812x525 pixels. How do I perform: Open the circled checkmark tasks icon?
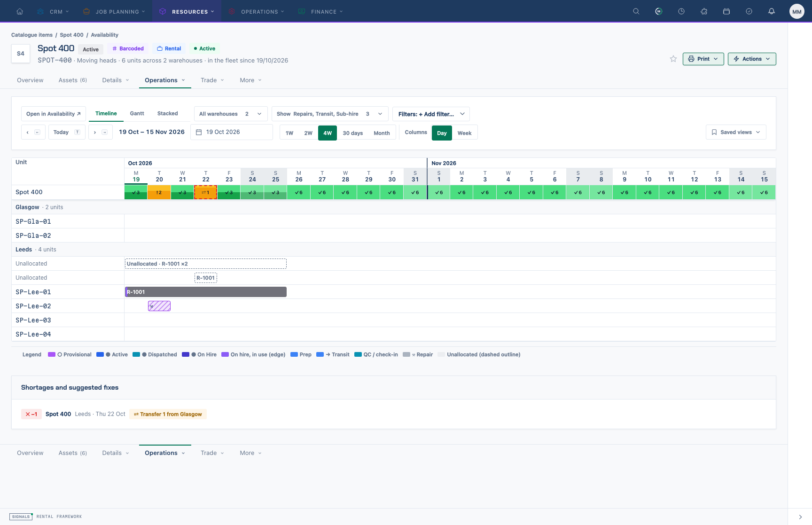pyautogui.click(x=749, y=11)
